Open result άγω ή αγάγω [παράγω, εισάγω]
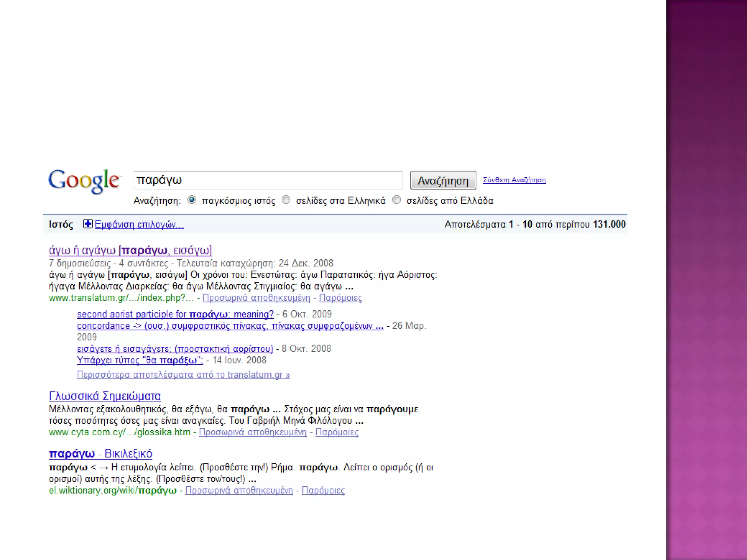The height and width of the screenshot is (560, 747). [130, 250]
